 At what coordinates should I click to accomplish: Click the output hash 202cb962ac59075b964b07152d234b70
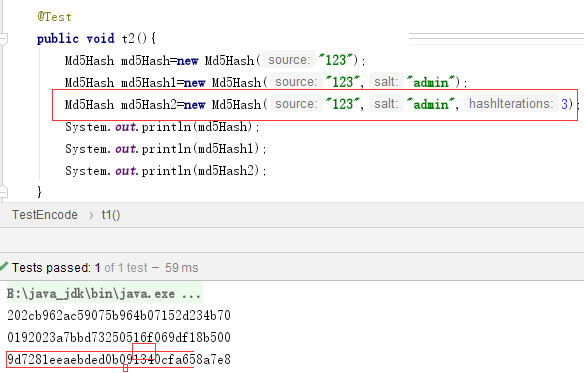(119, 316)
